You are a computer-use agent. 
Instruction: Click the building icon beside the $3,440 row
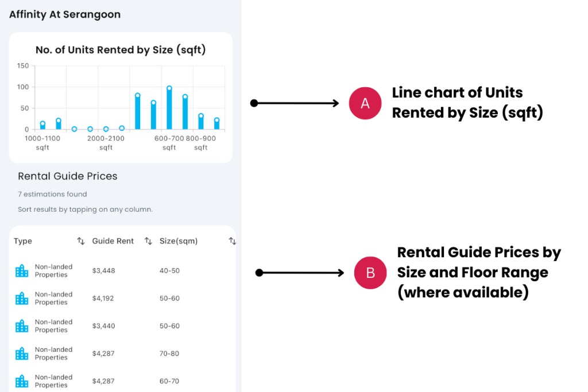pos(22,325)
